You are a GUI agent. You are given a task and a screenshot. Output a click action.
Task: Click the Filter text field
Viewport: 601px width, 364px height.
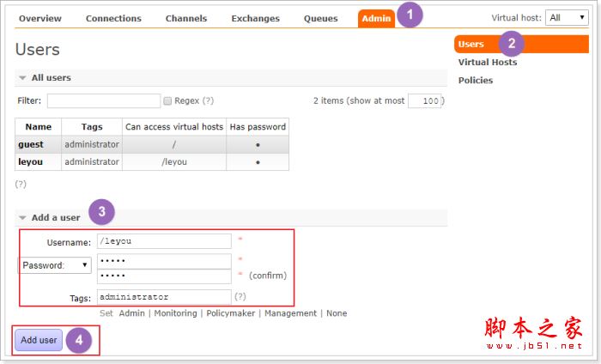(103, 100)
